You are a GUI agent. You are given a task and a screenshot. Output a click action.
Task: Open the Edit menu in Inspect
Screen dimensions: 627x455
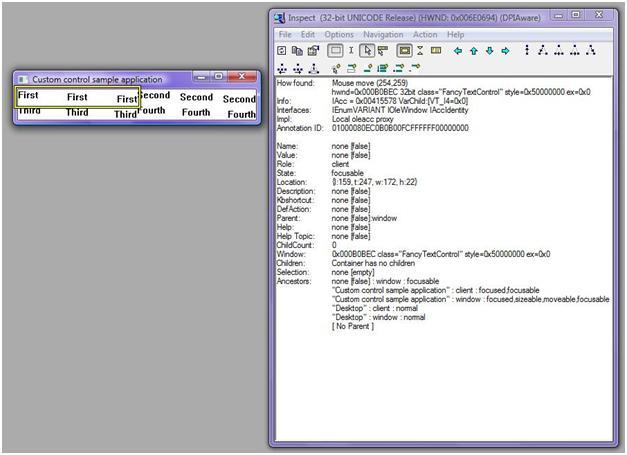coord(308,34)
